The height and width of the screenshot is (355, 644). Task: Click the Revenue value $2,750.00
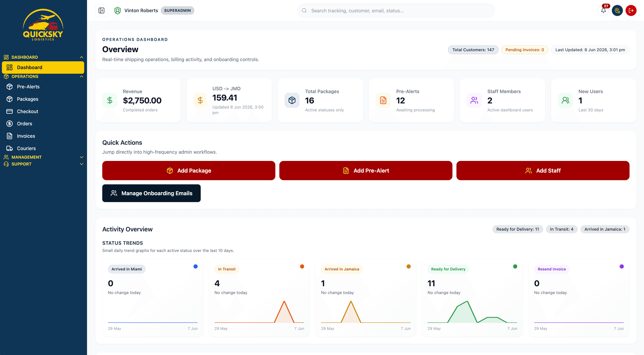[142, 101]
